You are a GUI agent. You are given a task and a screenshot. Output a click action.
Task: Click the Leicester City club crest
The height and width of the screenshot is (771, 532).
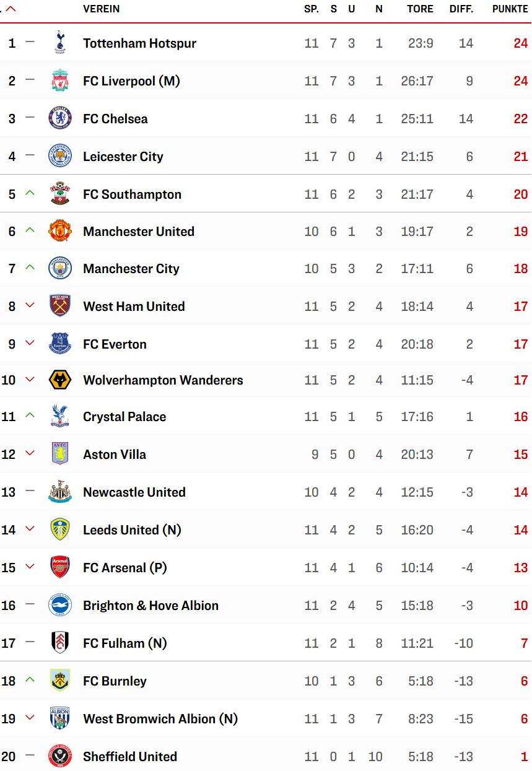[60, 156]
